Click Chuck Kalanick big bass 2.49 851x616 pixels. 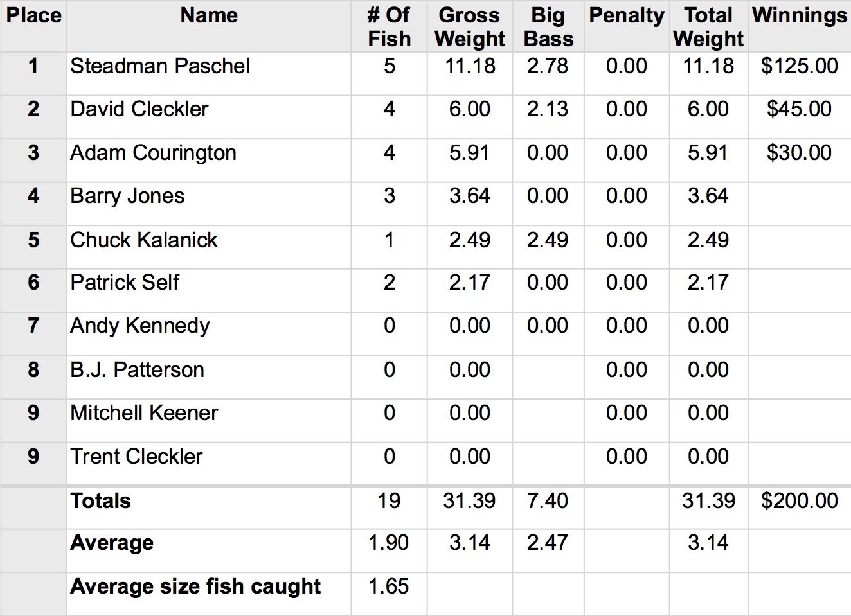548,240
